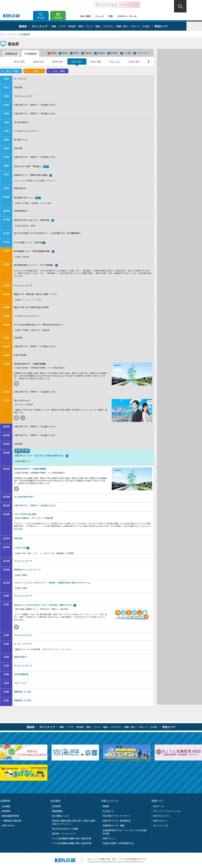
Task: Click テレビ breadcrumb link
Action: [x=13, y=34]
